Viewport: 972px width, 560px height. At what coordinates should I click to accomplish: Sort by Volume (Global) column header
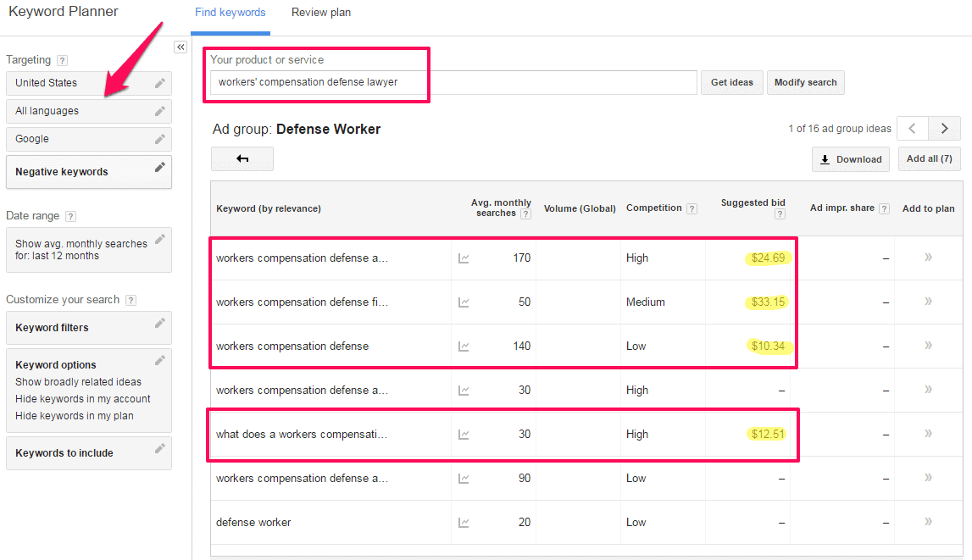(x=580, y=208)
